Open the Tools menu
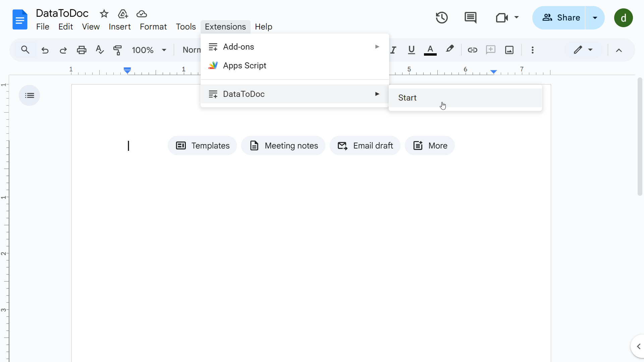 (x=185, y=27)
